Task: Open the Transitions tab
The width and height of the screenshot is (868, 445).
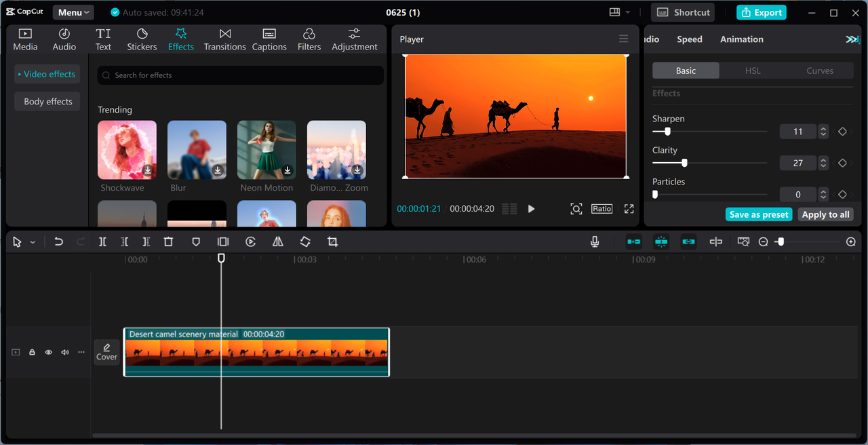Action: pos(224,39)
